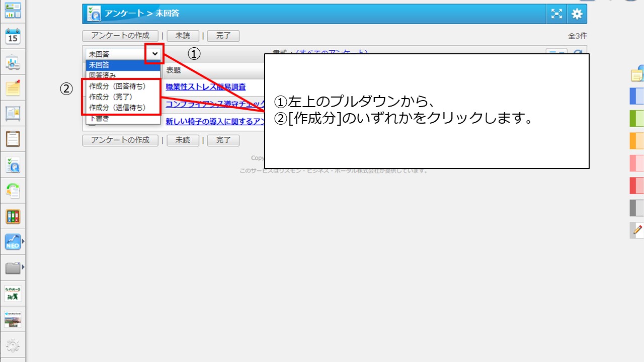
Task: Choose 作成分（回答待ち） in the dropdown list
Action: point(123,86)
